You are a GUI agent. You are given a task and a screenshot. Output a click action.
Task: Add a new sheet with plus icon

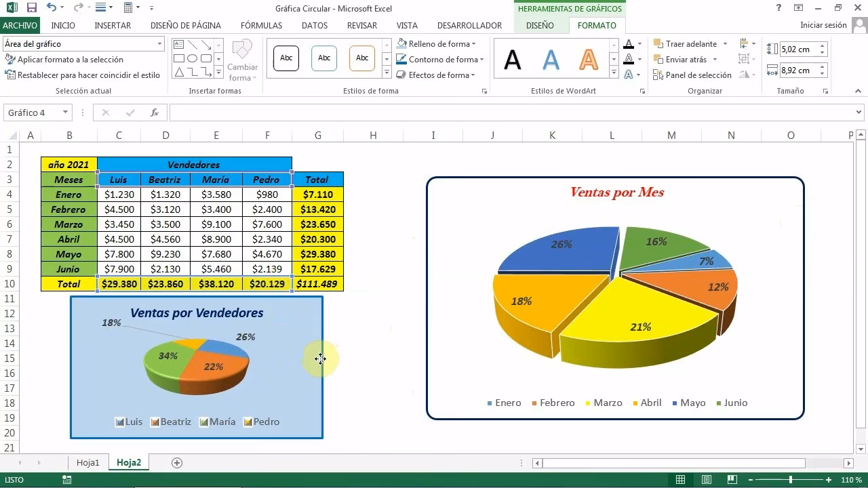(177, 463)
